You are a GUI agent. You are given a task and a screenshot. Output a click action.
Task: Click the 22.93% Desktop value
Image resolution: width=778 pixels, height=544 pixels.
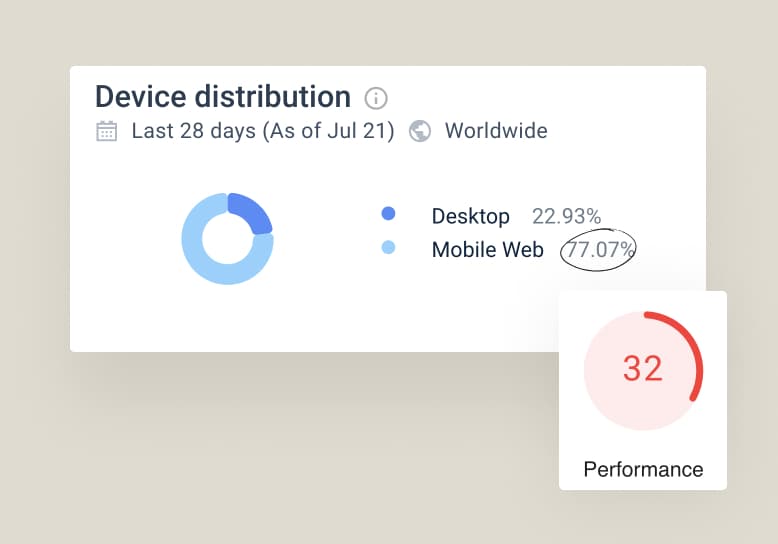tap(566, 216)
